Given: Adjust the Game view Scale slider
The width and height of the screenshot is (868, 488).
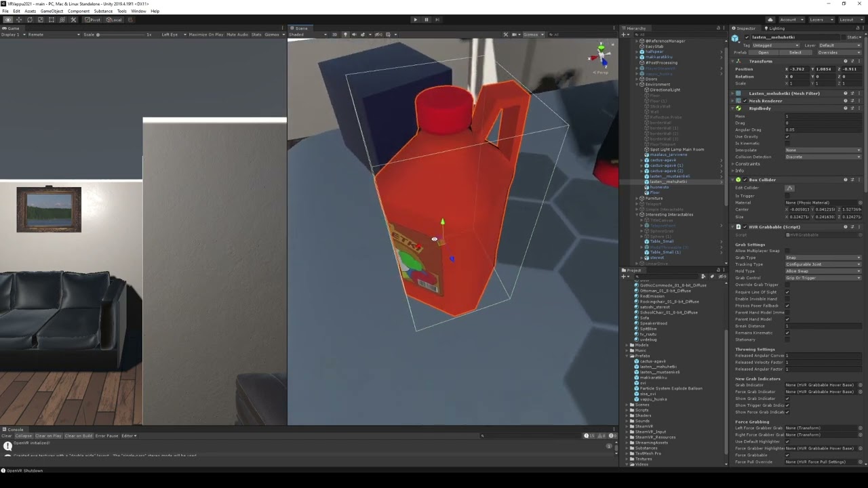Looking at the screenshot, I should (121, 35).
